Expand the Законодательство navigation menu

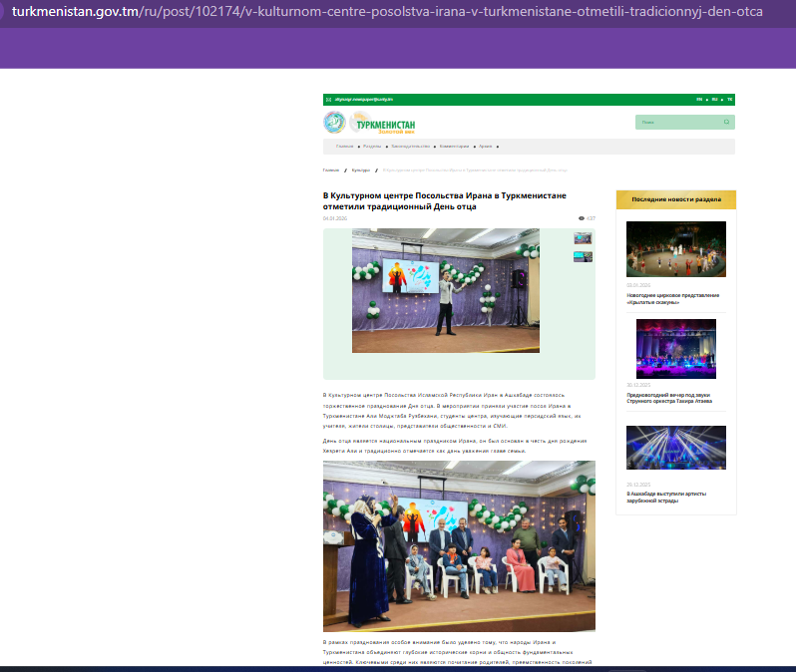tap(410, 147)
